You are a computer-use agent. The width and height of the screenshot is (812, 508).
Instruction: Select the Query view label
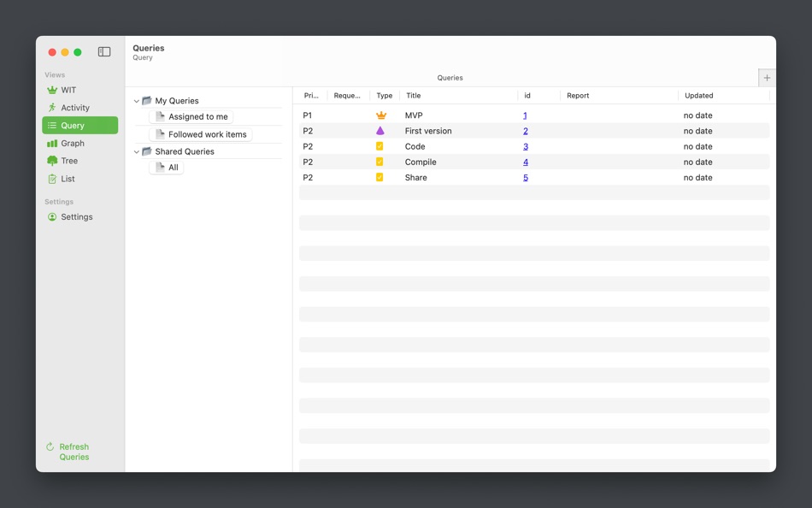click(73, 126)
